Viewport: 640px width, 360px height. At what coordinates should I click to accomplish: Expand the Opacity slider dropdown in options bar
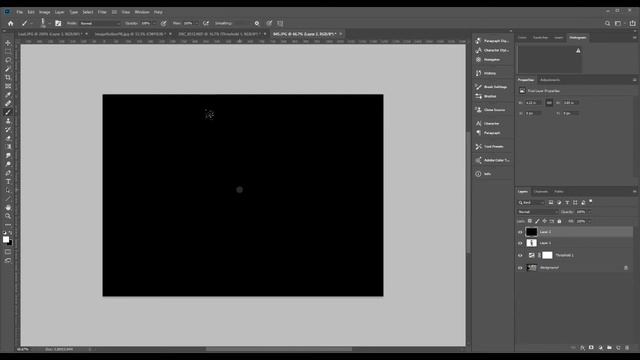(x=154, y=23)
